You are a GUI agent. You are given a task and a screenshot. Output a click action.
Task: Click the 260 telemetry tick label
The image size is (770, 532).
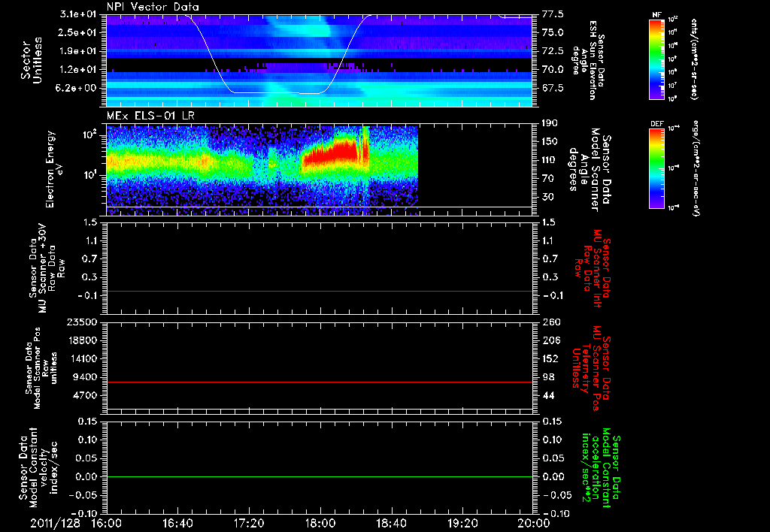(x=551, y=322)
